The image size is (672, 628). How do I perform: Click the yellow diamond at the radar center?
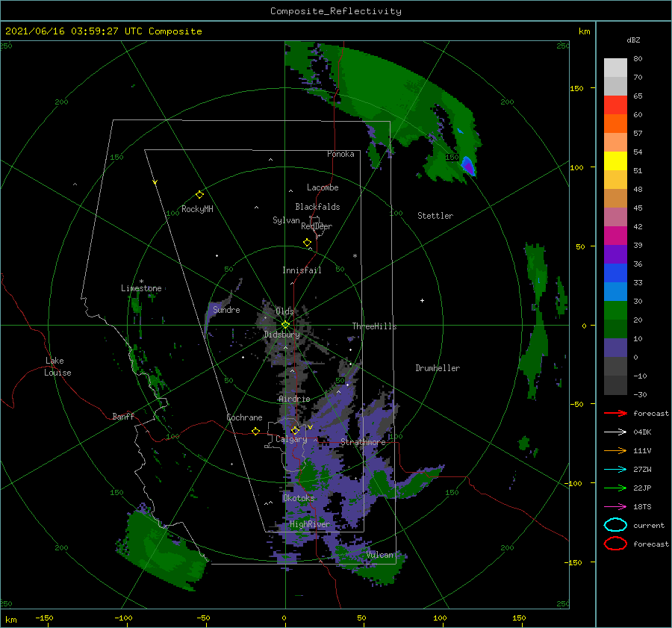tap(285, 325)
